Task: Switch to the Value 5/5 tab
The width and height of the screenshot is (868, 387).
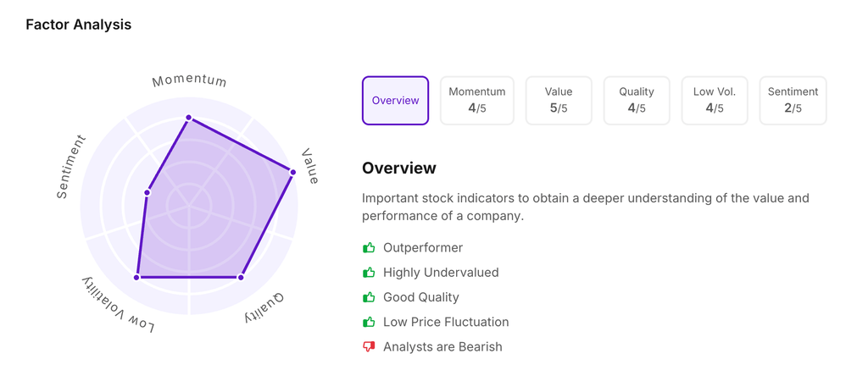Action: tap(559, 100)
